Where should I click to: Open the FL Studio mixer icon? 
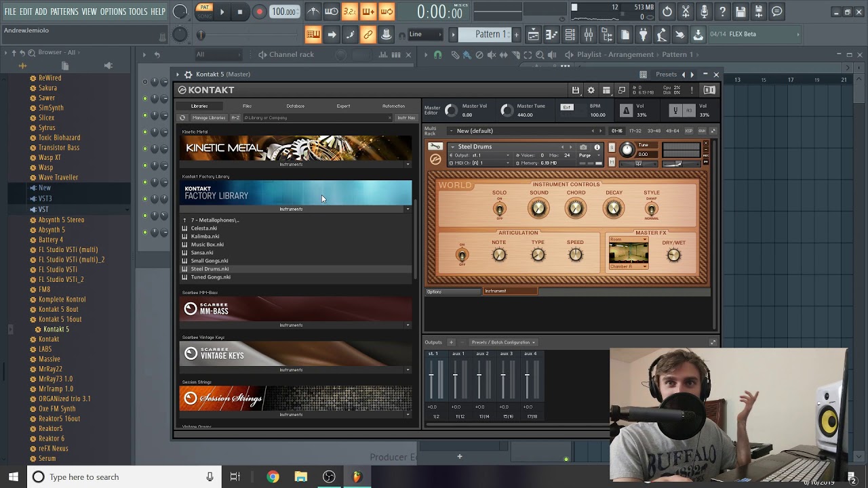pyautogui.click(x=588, y=35)
